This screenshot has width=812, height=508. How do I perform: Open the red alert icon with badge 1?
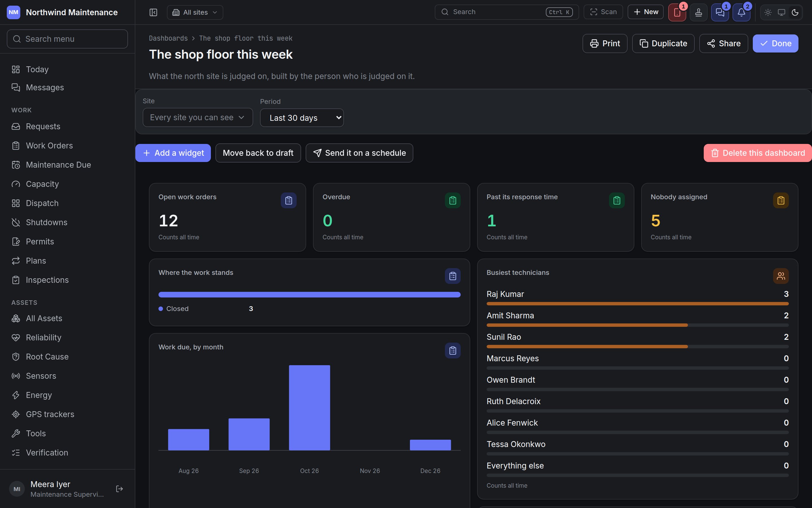(677, 12)
